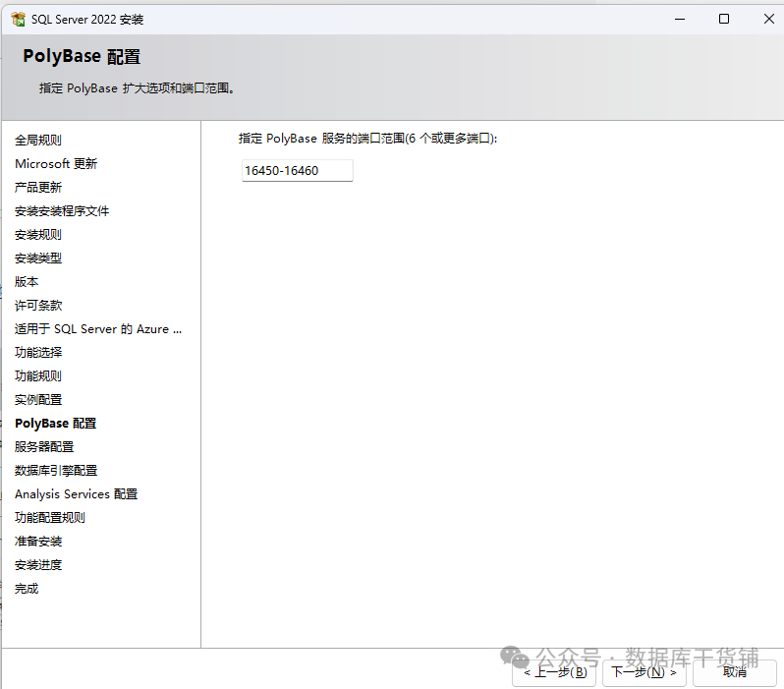Select 实例配置 in the step list

coord(38,400)
